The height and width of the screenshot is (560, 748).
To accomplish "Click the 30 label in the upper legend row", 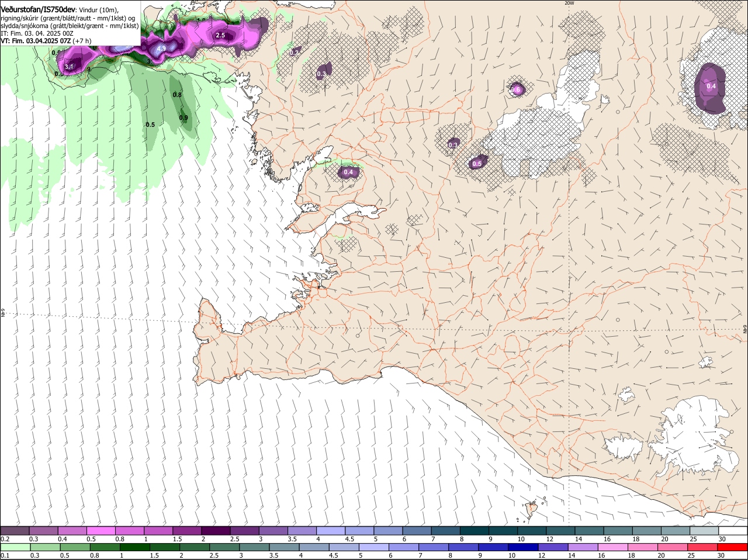I will (722, 539).
